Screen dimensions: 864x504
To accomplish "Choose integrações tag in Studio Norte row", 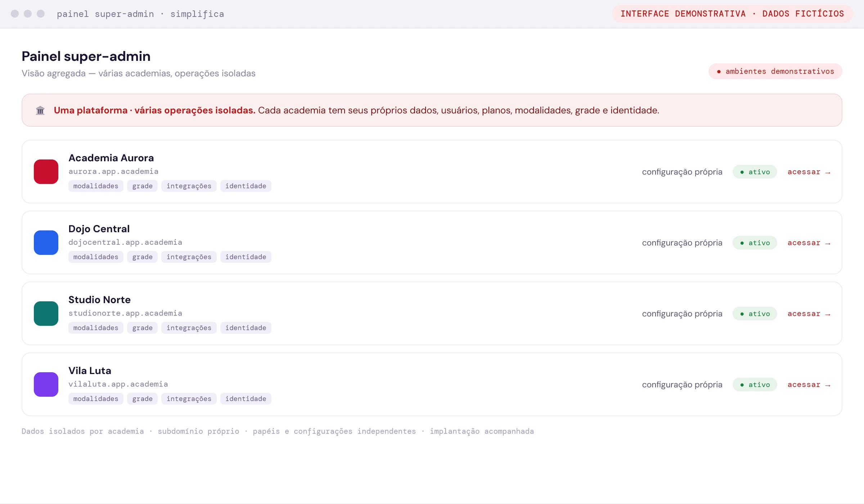I will (189, 328).
